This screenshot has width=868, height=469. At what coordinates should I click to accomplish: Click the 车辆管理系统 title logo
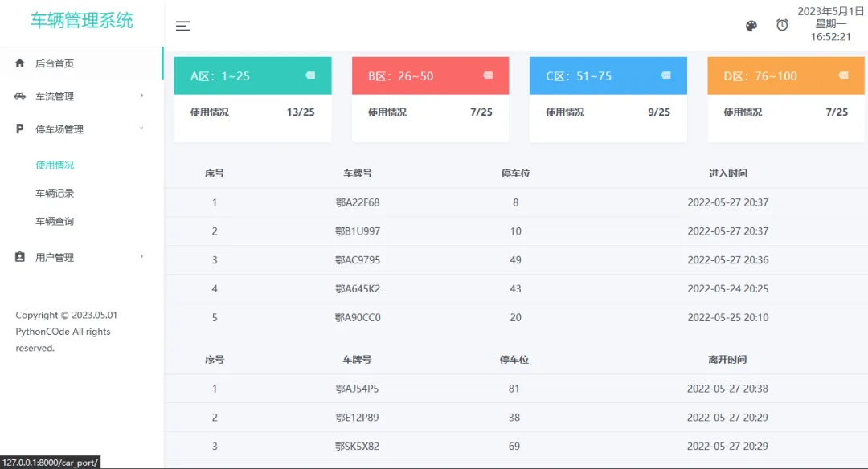tap(81, 20)
